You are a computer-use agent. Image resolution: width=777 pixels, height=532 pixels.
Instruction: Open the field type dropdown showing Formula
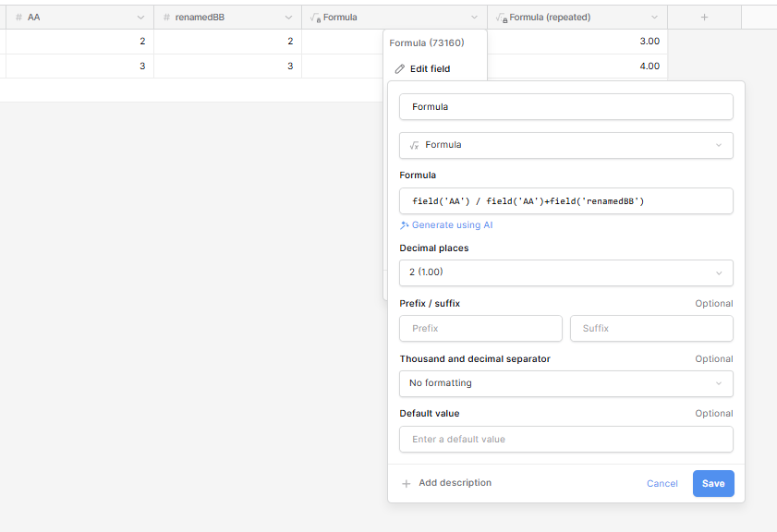click(566, 145)
